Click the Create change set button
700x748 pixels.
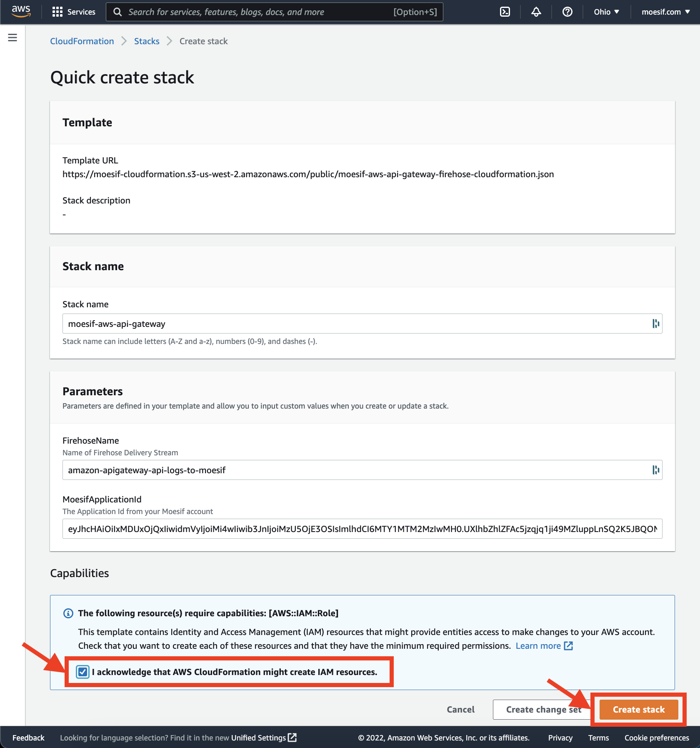point(543,709)
